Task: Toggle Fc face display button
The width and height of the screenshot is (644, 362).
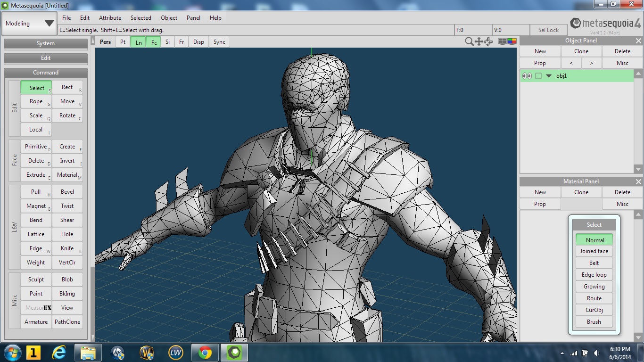Action: click(x=154, y=42)
